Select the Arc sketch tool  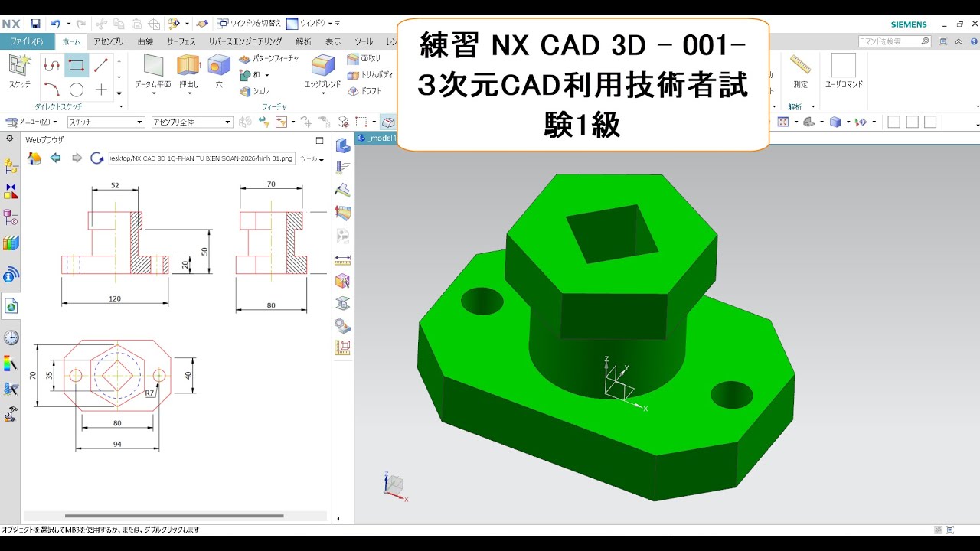51,90
